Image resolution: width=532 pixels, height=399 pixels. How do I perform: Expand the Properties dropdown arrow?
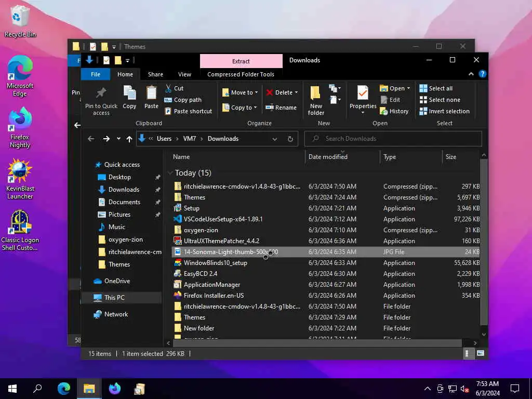363,113
